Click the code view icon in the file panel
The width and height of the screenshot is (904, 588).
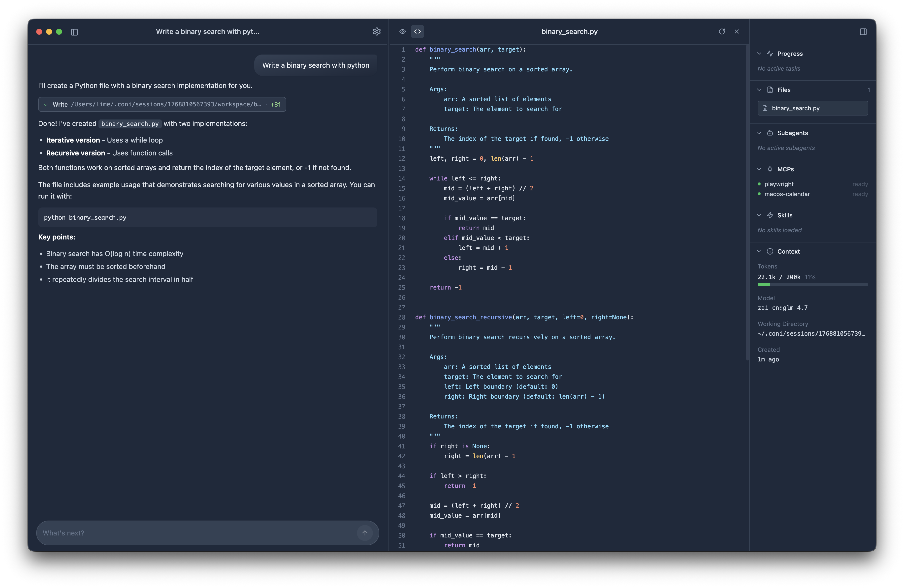(418, 31)
